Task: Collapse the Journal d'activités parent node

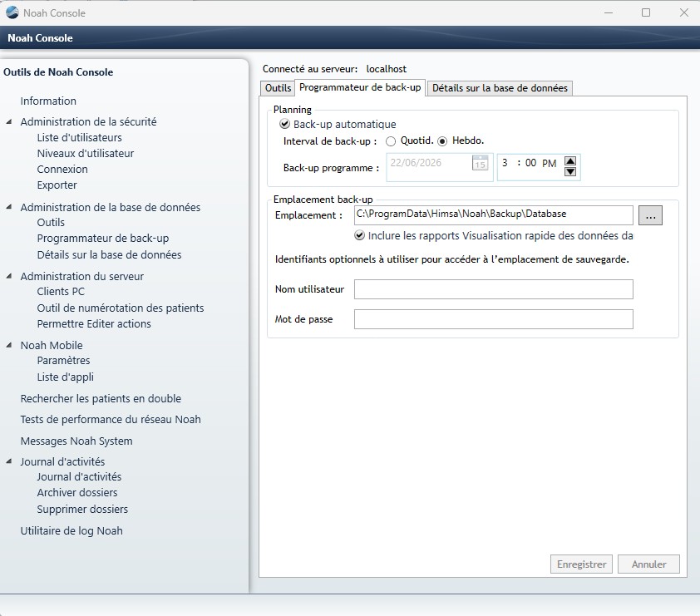Action: pyautogui.click(x=9, y=461)
